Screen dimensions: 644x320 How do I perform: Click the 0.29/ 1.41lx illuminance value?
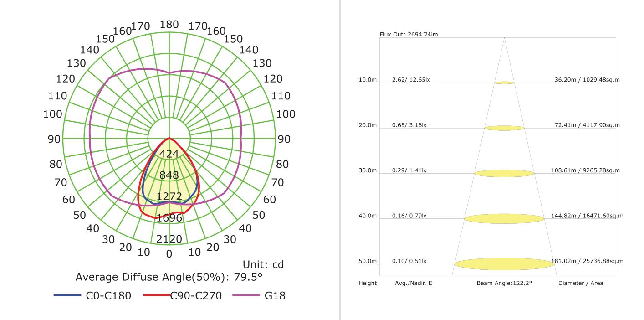click(409, 170)
